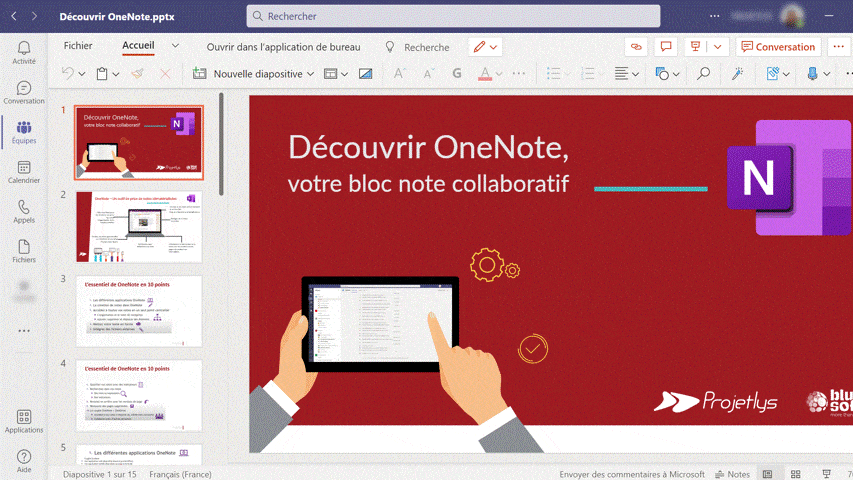This screenshot has width=853, height=480.
Task: Open editing mode pencil dropdown
Action: click(x=485, y=47)
